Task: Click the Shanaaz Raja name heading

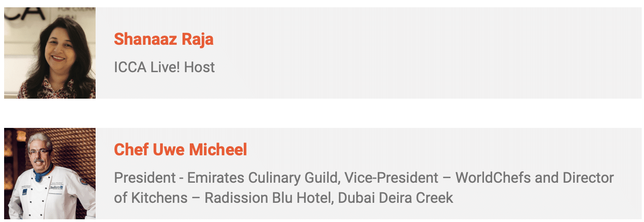Action: (x=164, y=39)
